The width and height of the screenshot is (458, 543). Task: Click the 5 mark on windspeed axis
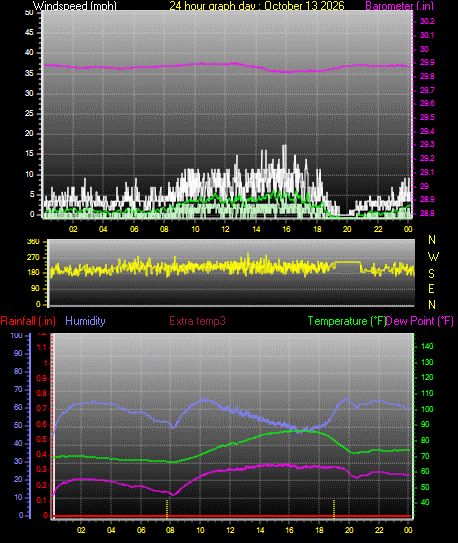pyautogui.click(x=32, y=194)
